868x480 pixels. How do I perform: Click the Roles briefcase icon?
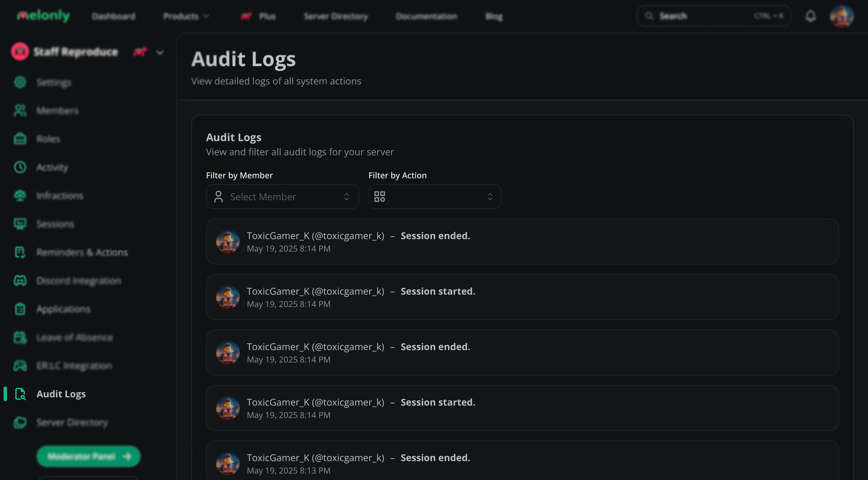pyautogui.click(x=20, y=139)
